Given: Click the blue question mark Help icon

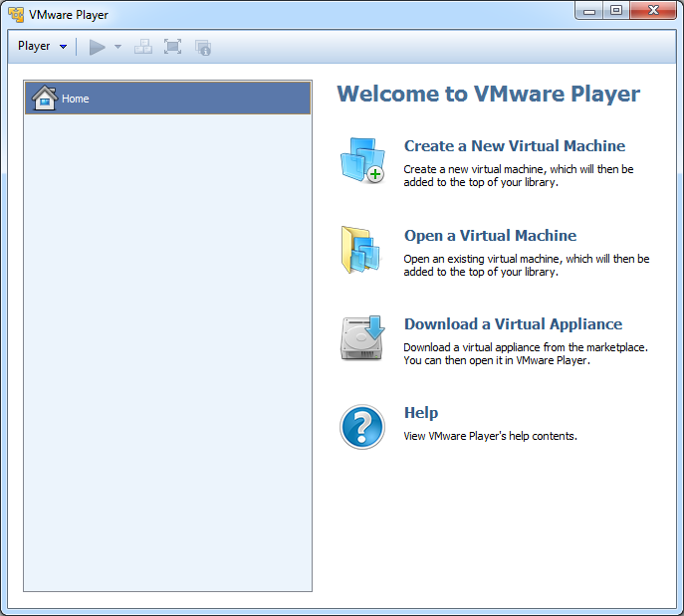Looking at the screenshot, I should pyautogui.click(x=361, y=427).
